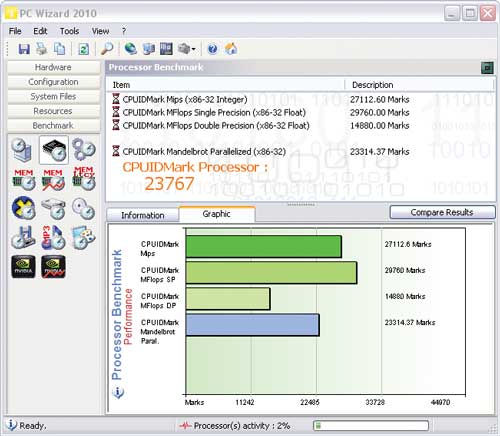This screenshot has width=500, height=436.
Task: Click the Copy toolbar icon
Action: (60, 49)
